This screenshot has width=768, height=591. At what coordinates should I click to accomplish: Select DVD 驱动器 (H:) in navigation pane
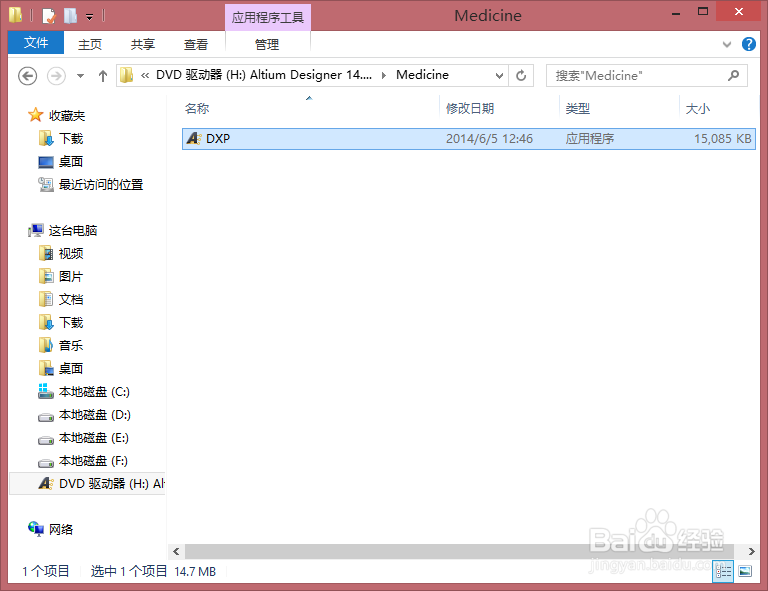87,484
